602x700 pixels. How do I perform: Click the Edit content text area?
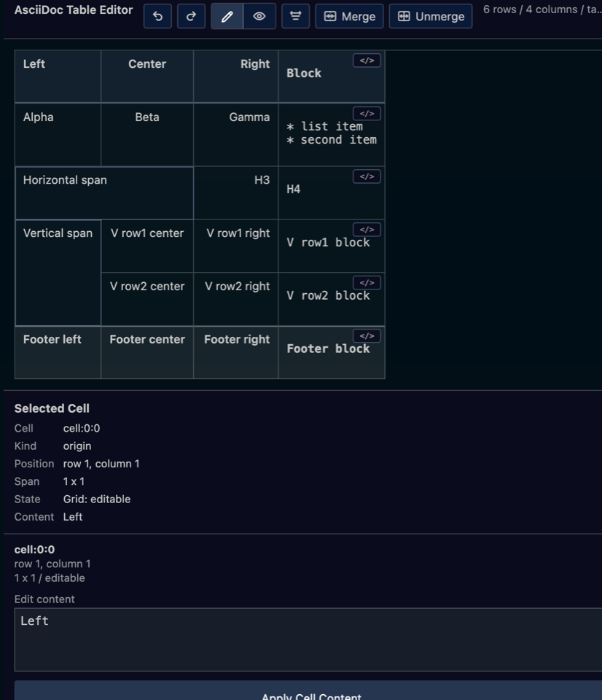[x=308, y=639]
